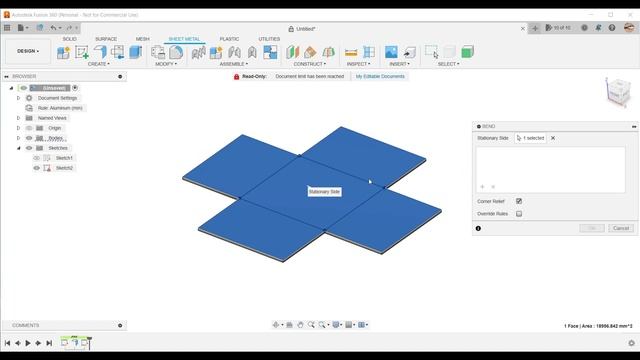The height and width of the screenshot is (360, 640).
Task: Open the data panel grid icon
Action: 7,28
